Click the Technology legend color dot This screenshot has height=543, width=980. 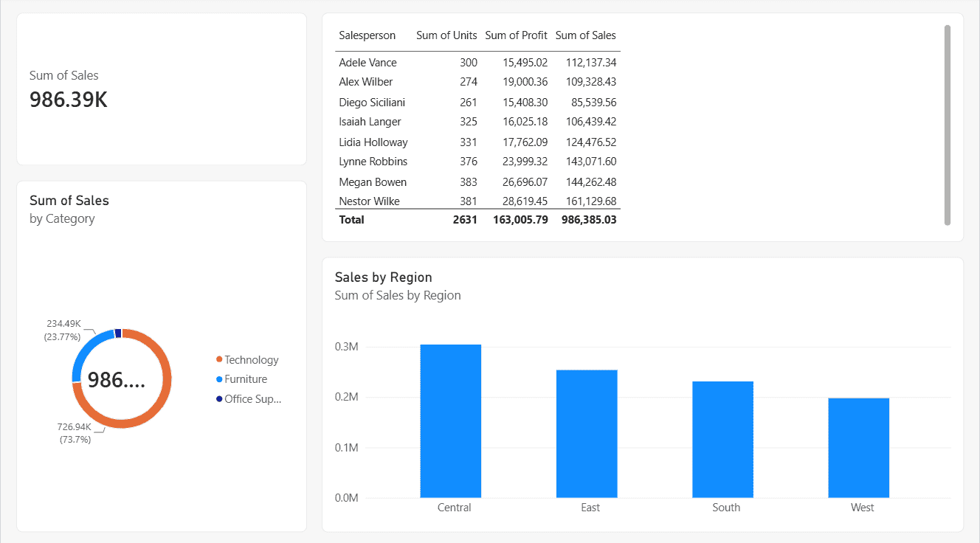click(x=219, y=359)
